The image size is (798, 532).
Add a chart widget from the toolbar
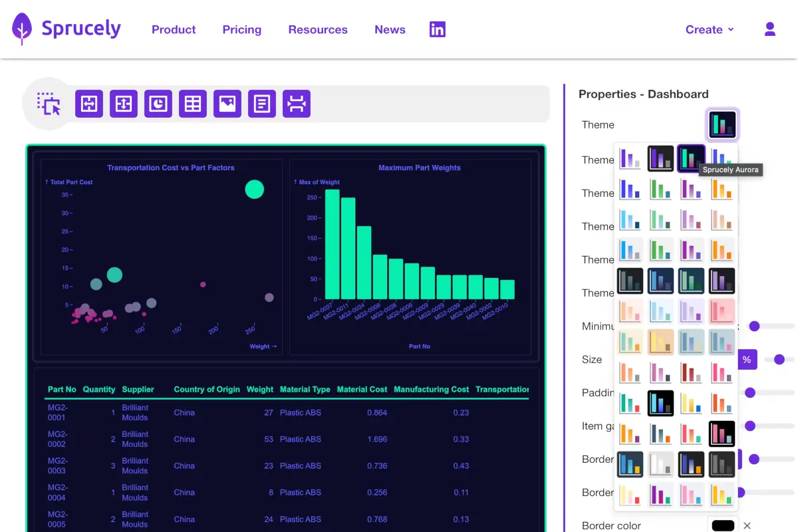point(158,104)
